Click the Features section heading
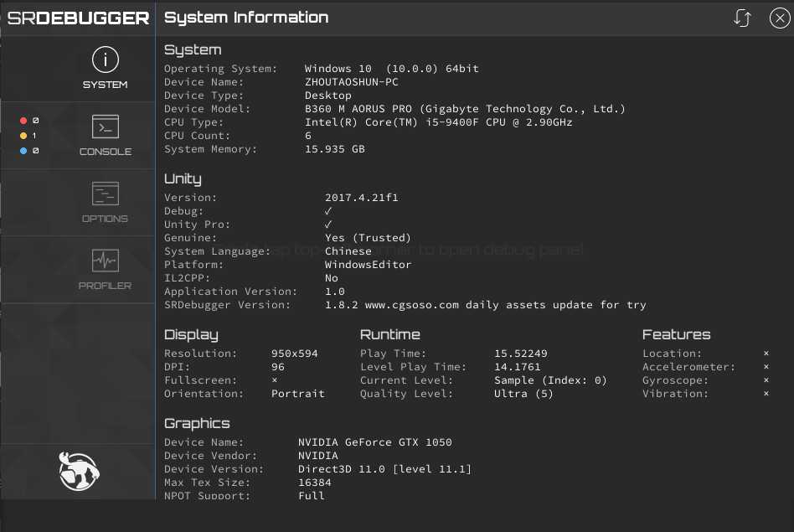 [677, 334]
